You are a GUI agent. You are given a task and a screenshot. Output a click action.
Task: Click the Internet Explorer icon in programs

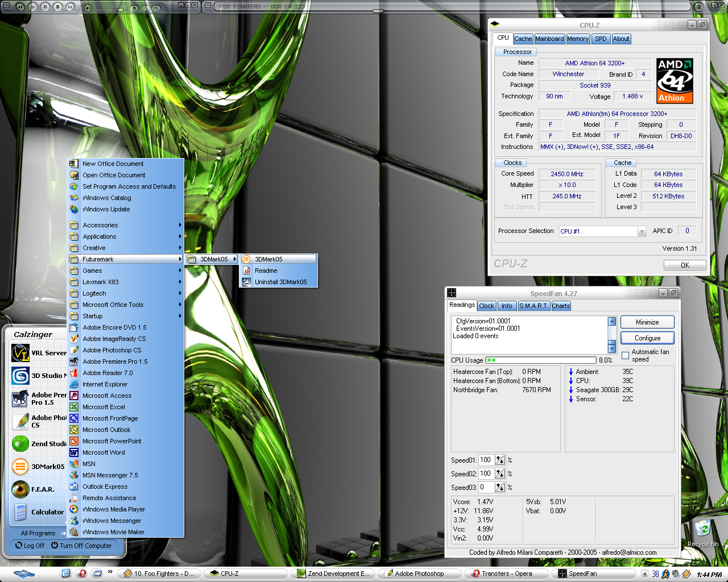[74, 384]
